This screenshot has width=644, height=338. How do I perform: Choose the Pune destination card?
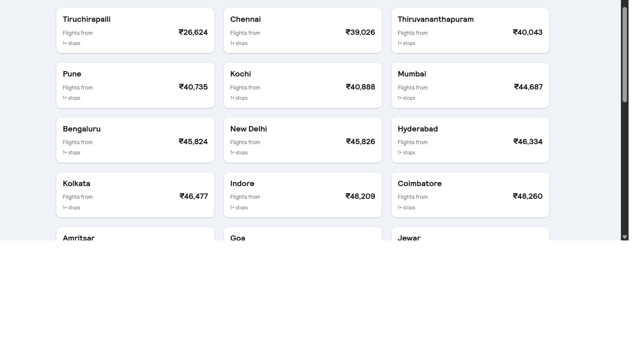pyautogui.click(x=135, y=85)
